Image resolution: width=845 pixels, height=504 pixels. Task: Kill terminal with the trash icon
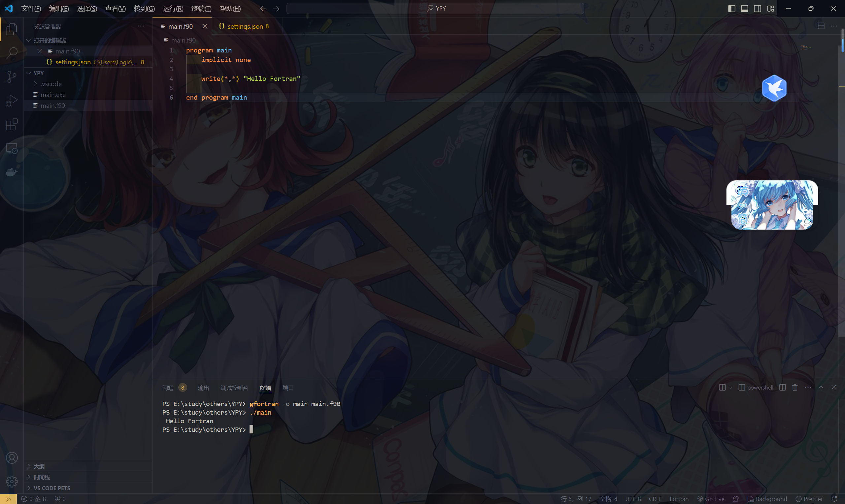pos(795,388)
